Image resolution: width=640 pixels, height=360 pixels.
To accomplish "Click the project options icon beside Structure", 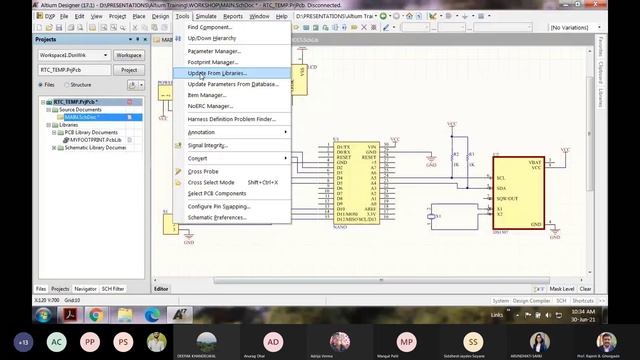I will (x=132, y=85).
